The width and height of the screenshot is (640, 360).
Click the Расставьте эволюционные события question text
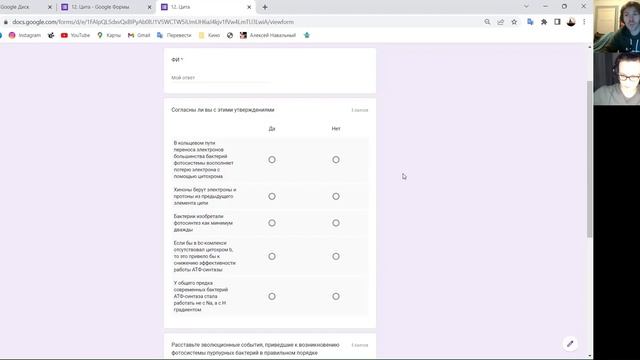(255, 349)
